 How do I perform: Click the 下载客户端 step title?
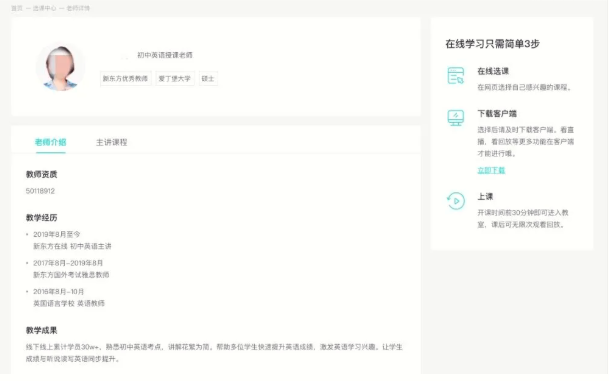pyautogui.click(x=497, y=114)
